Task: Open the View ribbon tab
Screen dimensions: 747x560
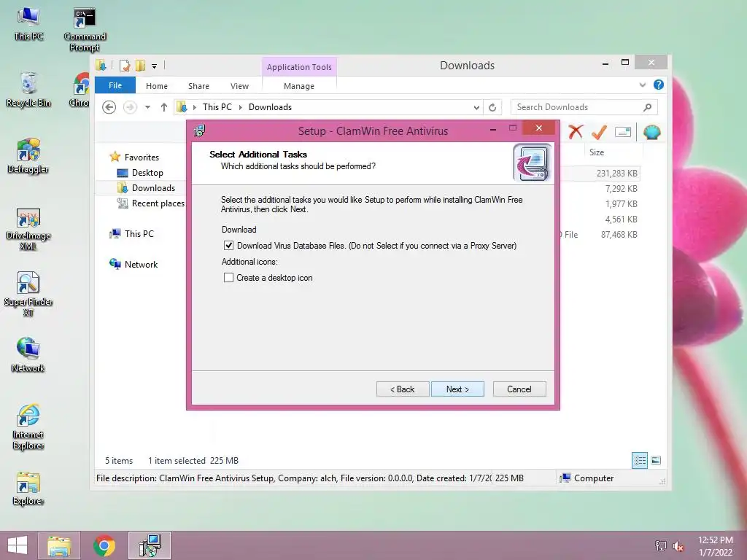Action: [x=239, y=86]
